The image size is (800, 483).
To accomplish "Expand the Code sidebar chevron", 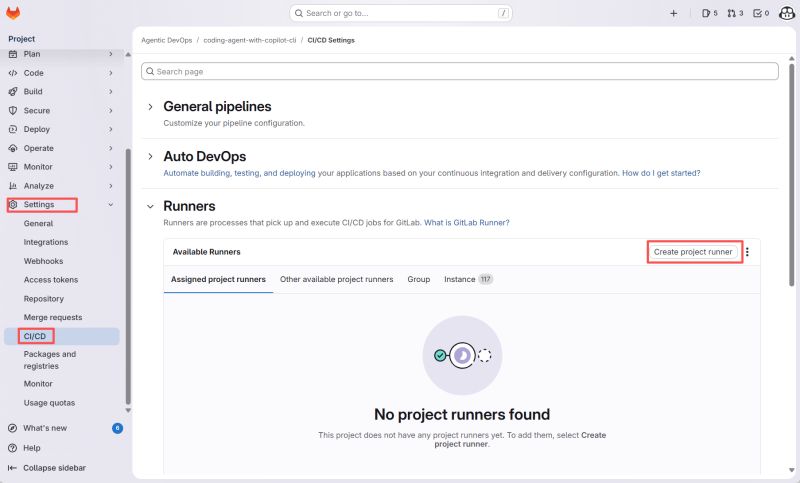I will (111, 73).
